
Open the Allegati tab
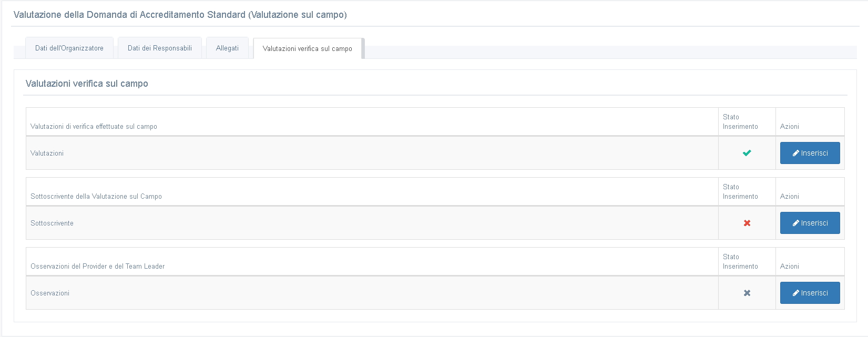[227, 48]
